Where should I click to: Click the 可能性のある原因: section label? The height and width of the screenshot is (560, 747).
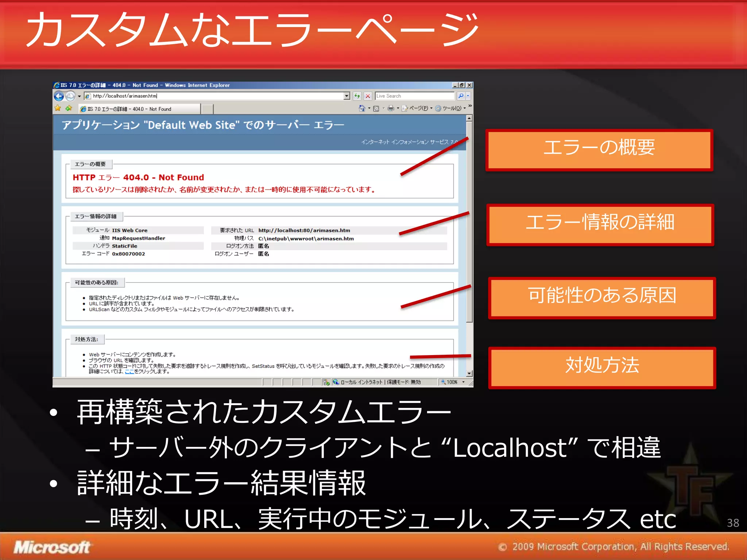click(97, 283)
